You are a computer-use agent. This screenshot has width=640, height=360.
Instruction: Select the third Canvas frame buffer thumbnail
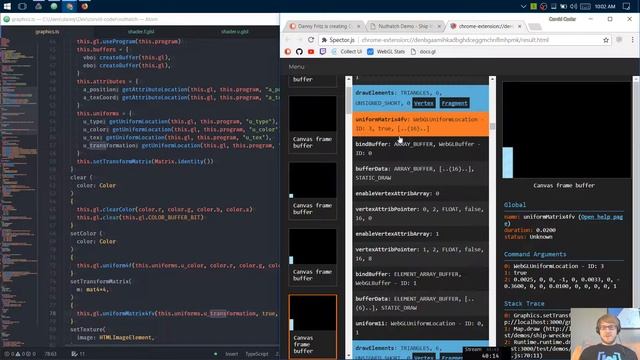pyautogui.click(x=313, y=191)
